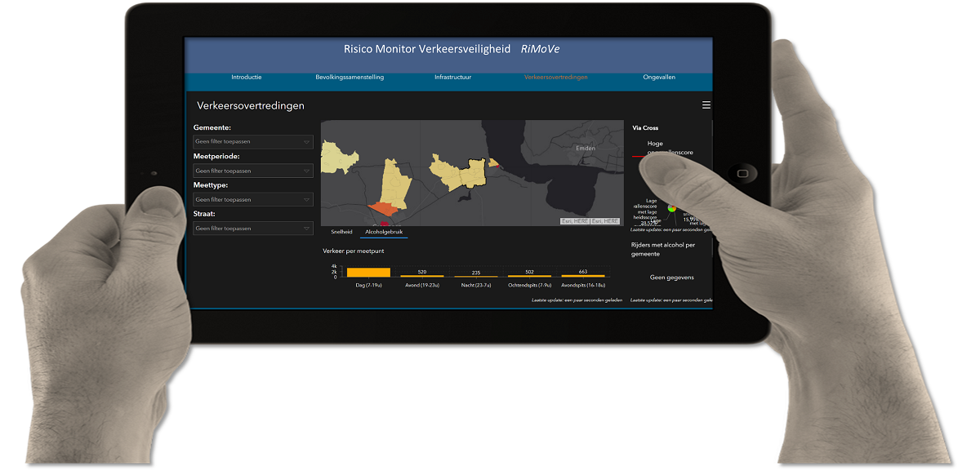Expand the Meetperiode filter dropdown
This screenshot has width=980, height=471.
point(253,171)
